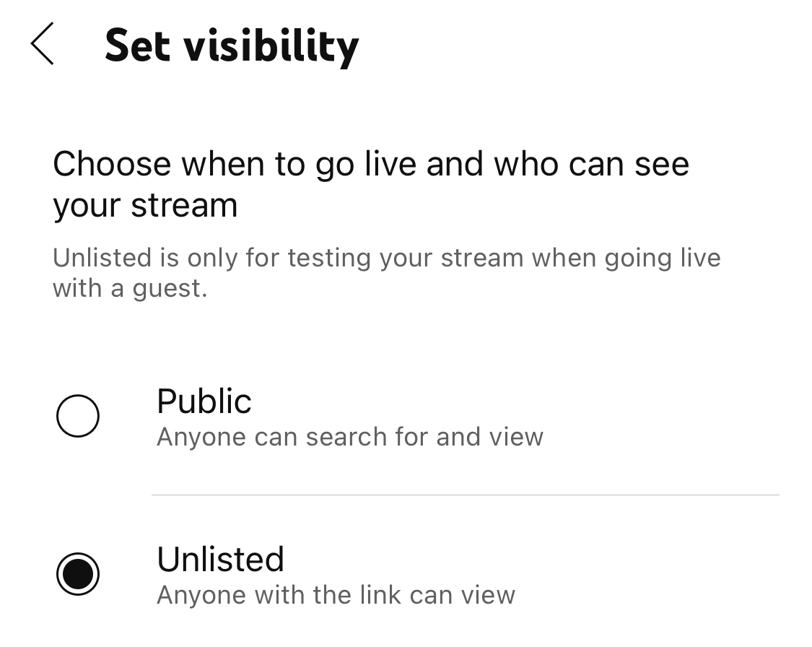The width and height of the screenshot is (812, 647).
Task: Click "Anyone can search for and view" text
Action: (349, 437)
